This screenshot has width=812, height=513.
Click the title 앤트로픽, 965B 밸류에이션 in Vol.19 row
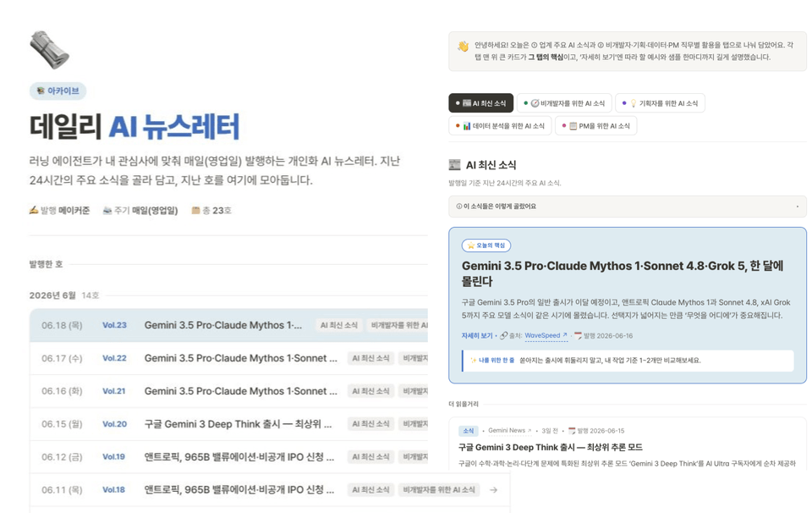coord(239,457)
